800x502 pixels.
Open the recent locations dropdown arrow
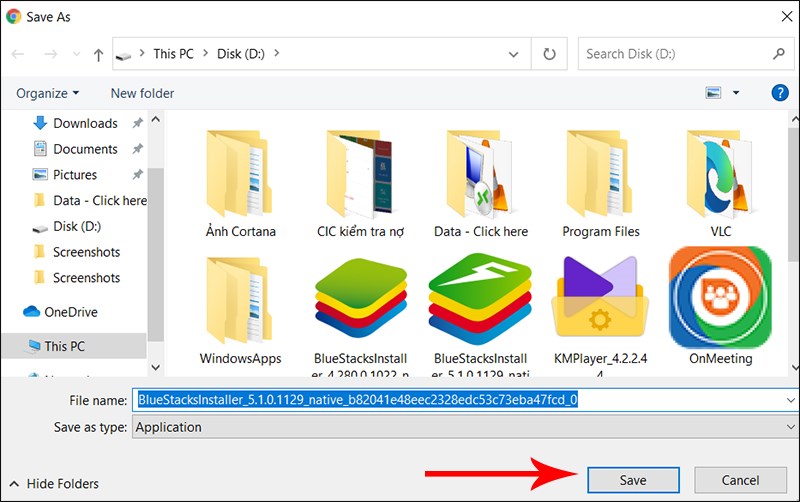coord(77,54)
